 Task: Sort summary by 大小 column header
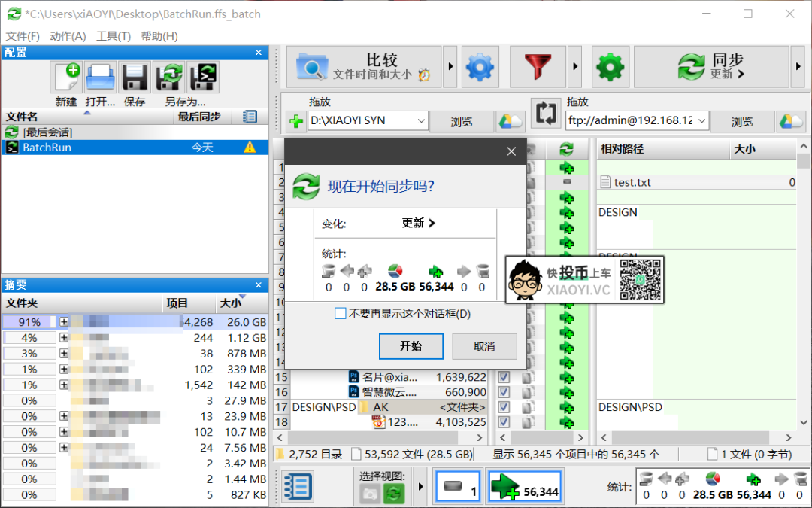click(x=242, y=303)
